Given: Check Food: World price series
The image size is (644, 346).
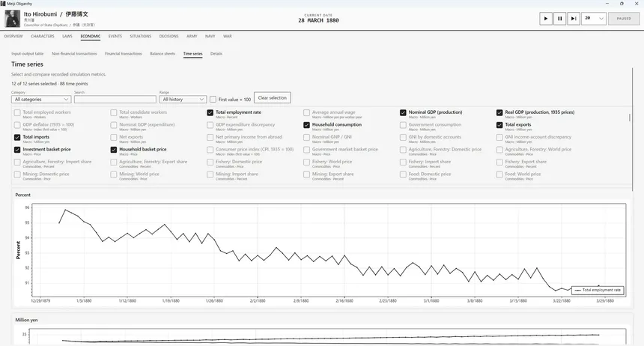Looking at the screenshot, I should (x=499, y=174).
